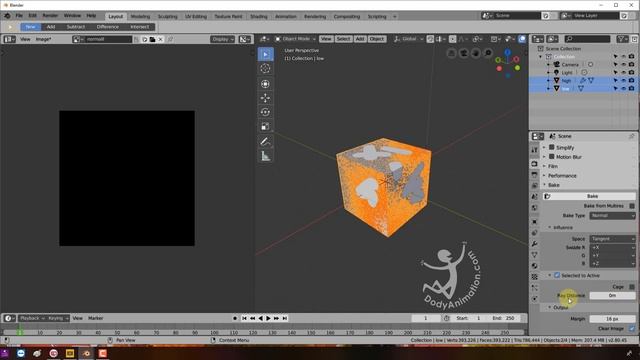Open the Bake Type dropdown
Screen dimensions: 640x360
(x=612, y=216)
